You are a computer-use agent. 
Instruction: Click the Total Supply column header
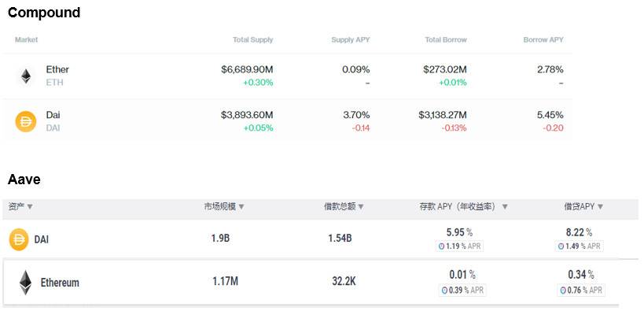pos(252,40)
